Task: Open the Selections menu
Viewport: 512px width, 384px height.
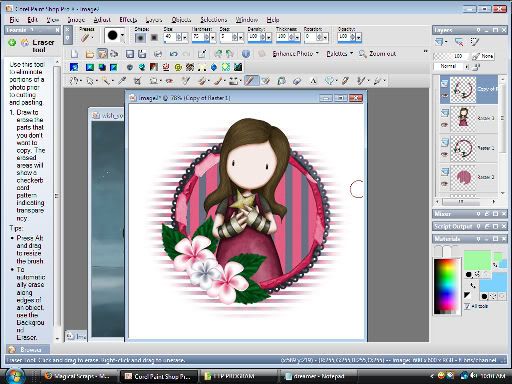Action: (214, 20)
